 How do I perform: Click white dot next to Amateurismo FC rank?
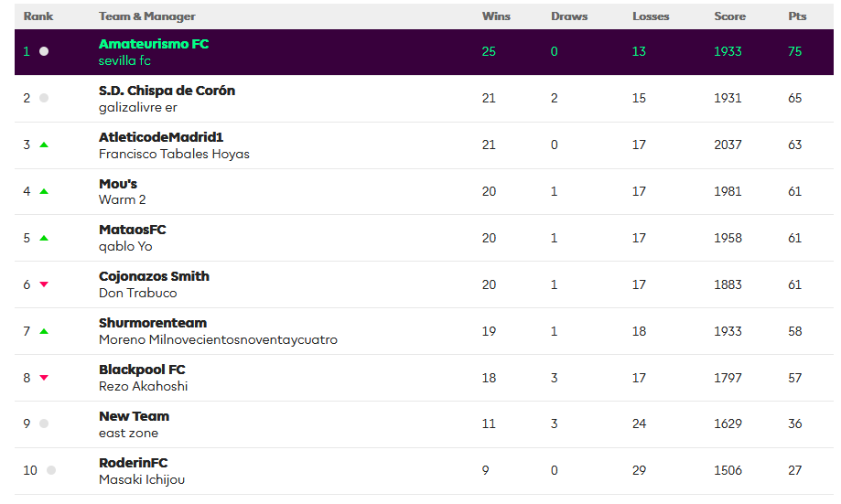point(44,51)
